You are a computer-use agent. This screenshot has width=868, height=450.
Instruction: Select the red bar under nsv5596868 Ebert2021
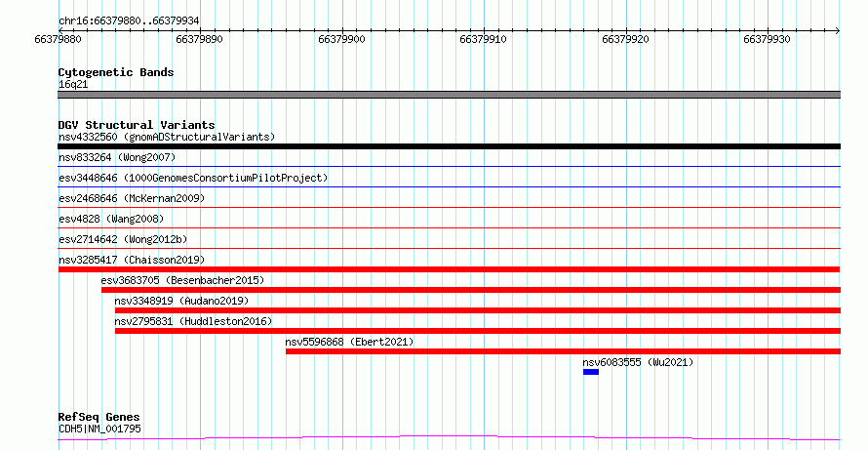coord(563,351)
